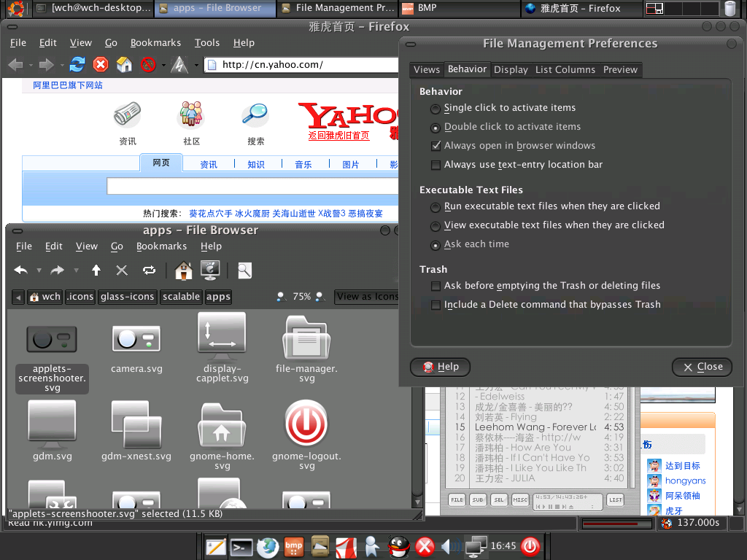Click the Yahoo search (搜索) magnifier icon
This screenshot has width=747, height=560.
tap(255, 114)
